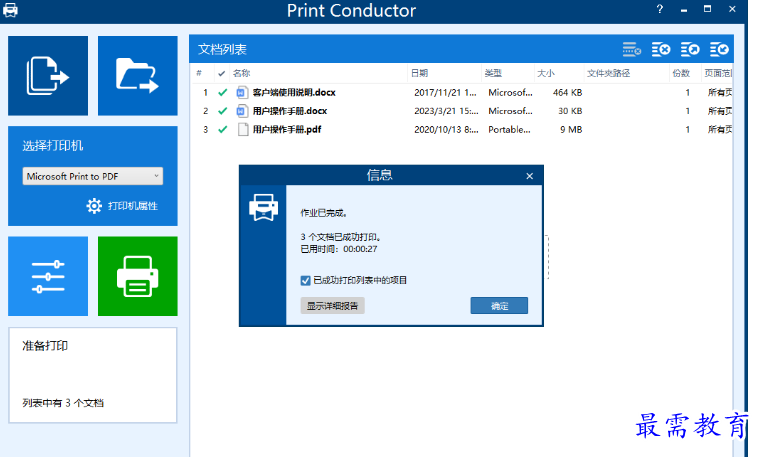Expand the Microsoft Print to PDF dropdown

pyautogui.click(x=156, y=176)
